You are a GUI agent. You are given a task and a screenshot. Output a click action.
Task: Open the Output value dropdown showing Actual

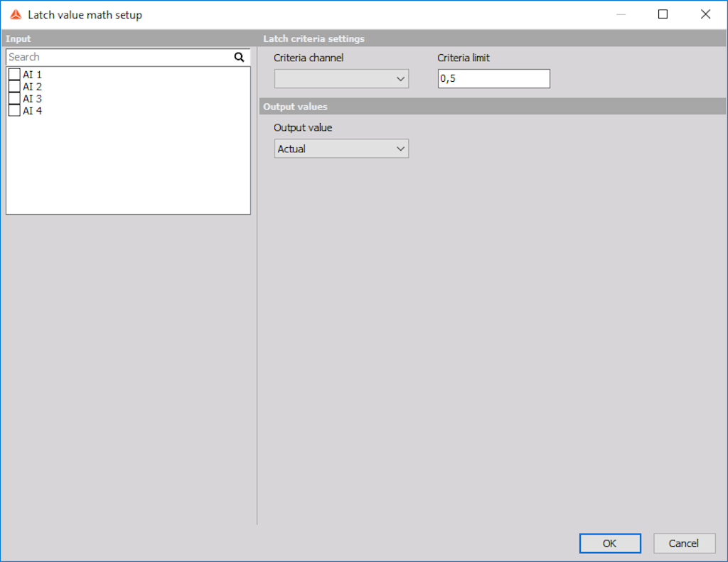341,149
